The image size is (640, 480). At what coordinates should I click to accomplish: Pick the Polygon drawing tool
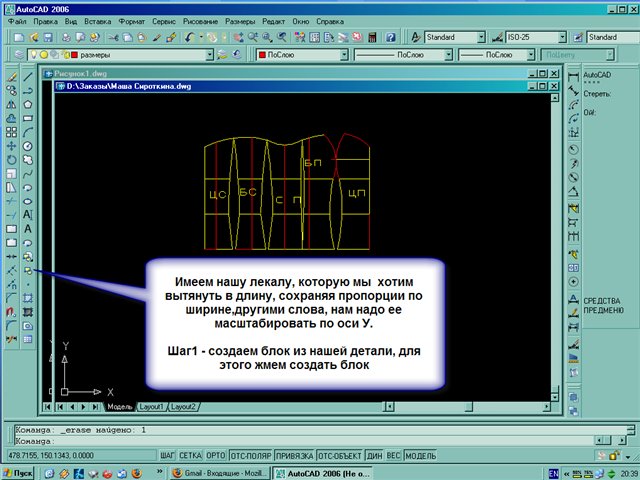[29, 103]
